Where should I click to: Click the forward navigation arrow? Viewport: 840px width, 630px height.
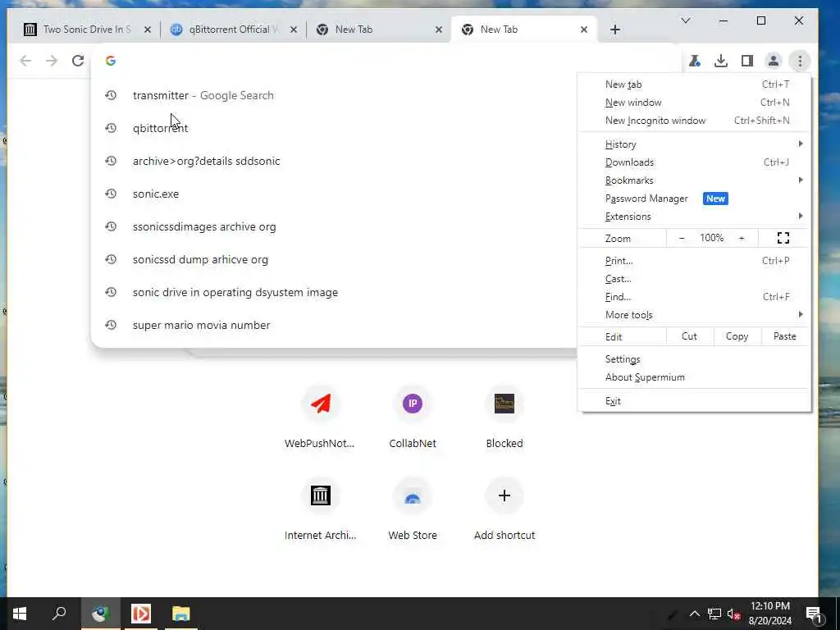(x=52, y=61)
